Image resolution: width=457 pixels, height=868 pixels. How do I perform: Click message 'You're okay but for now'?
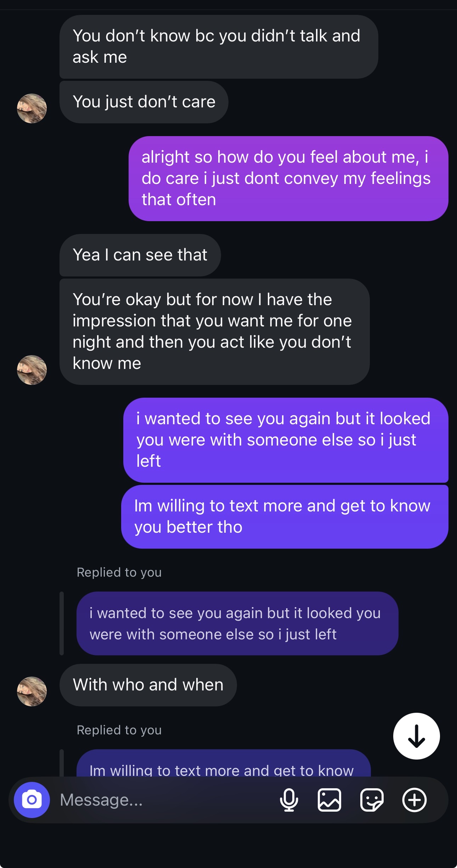click(214, 331)
